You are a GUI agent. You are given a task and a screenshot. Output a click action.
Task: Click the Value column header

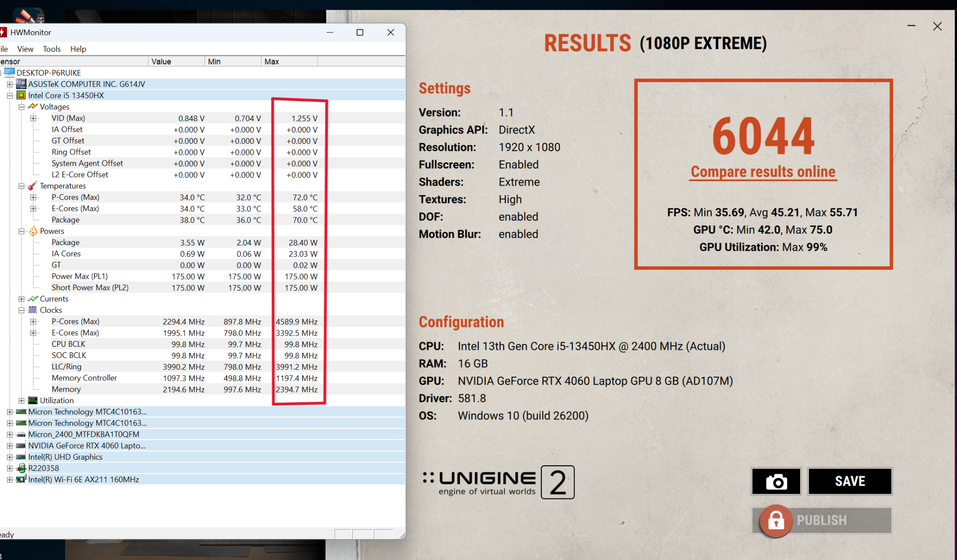click(x=176, y=61)
